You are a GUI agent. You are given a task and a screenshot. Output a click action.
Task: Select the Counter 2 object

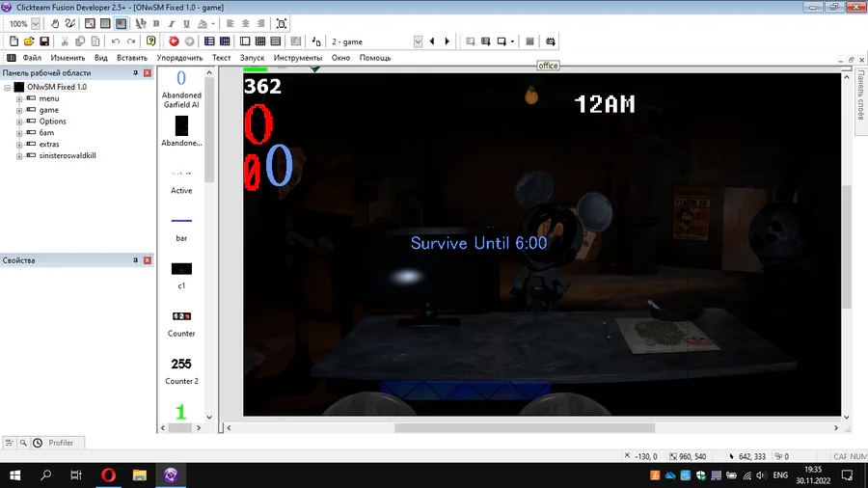(x=181, y=370)
